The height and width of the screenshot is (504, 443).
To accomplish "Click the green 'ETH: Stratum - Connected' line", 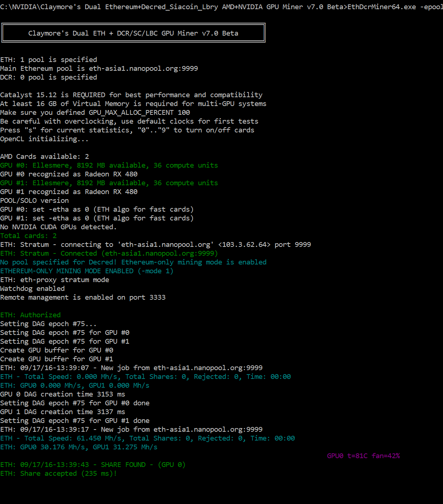I will click(x=109, y=253).
